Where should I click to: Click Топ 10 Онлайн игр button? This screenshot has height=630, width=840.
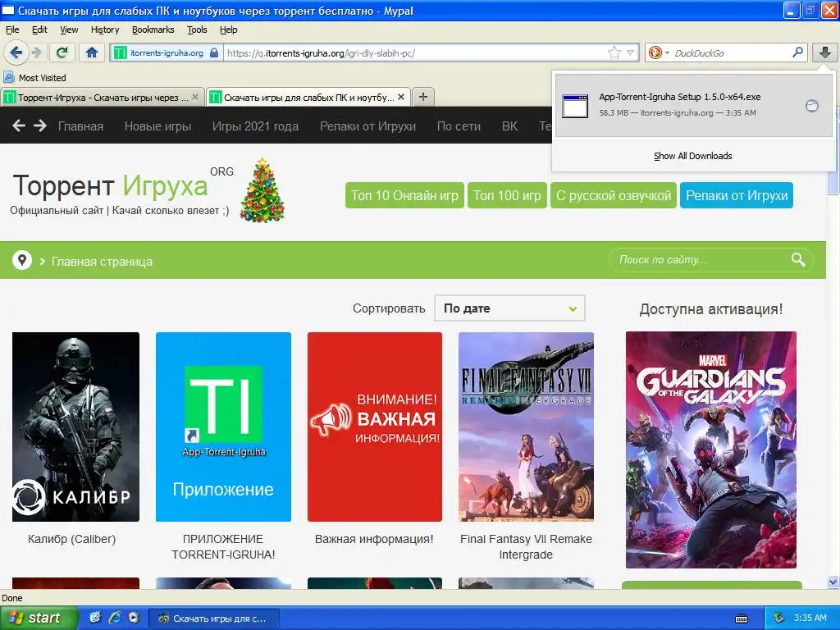tap(404, 195)
